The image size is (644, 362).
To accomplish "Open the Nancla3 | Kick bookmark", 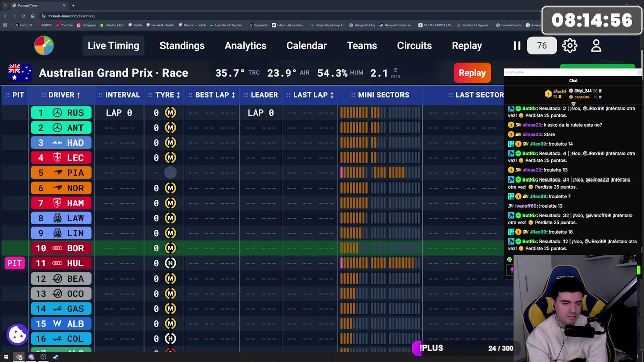I will coord(113,25).
